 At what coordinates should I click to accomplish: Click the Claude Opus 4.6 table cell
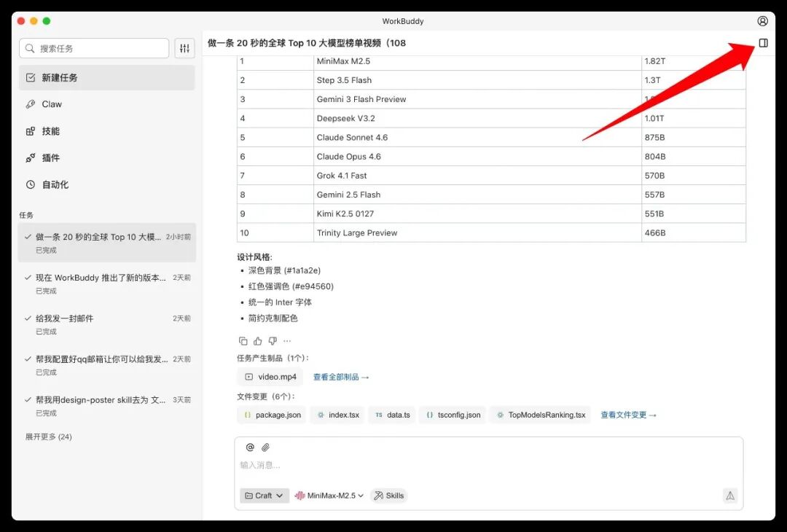(x=477, y=157)
